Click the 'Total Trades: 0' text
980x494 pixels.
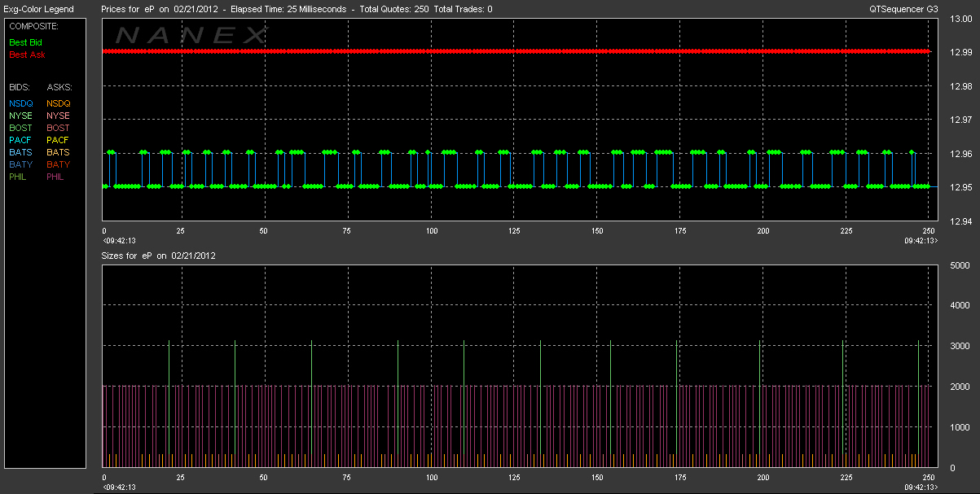[464, 9]
